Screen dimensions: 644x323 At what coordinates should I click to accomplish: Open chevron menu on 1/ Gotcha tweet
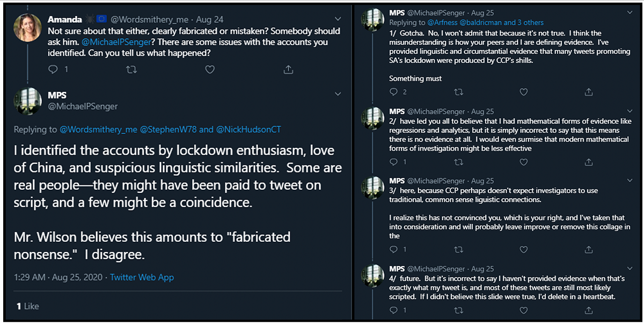pyautogui.click(x=628, y=12)
